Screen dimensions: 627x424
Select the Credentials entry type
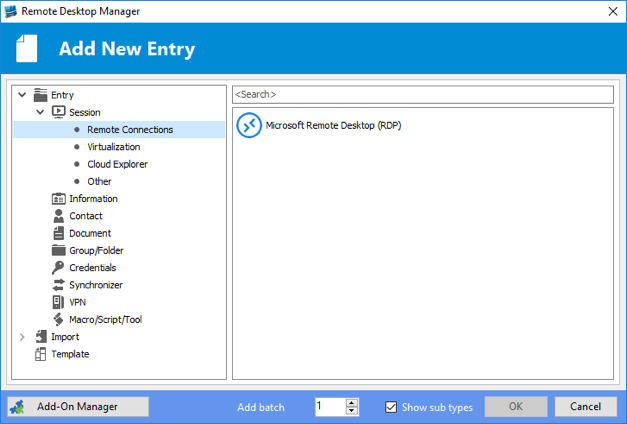pos(92,268)
